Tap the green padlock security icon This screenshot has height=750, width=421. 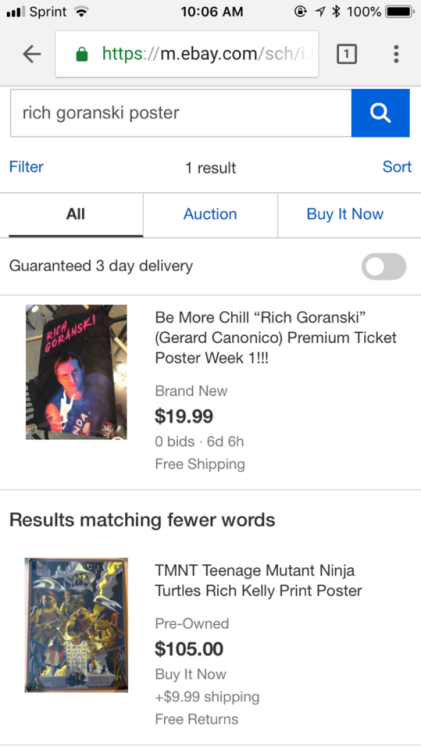tap(82, 54)
